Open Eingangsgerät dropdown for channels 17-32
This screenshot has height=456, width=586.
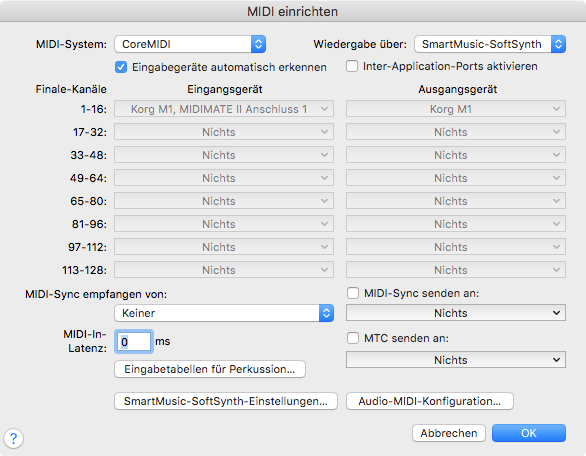224,132
